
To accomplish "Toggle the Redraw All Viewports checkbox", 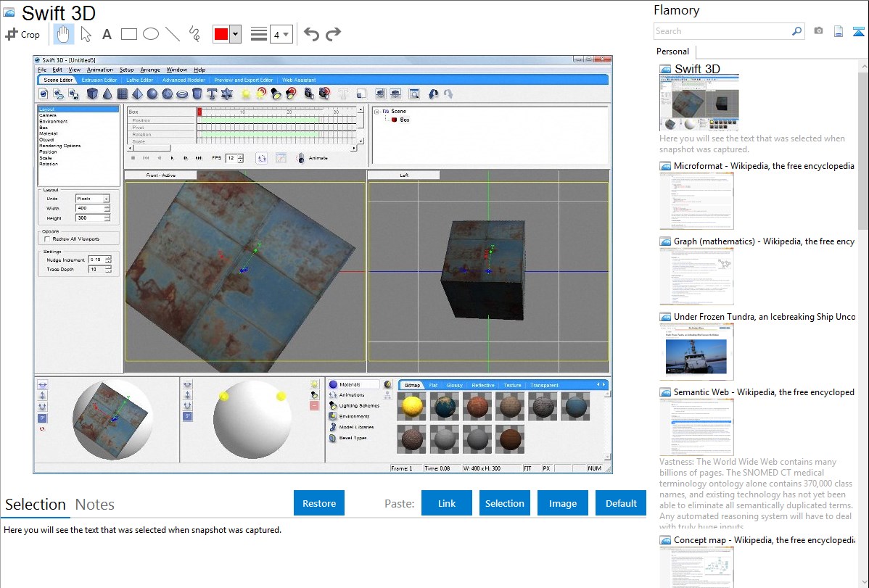I will pos(48,239).
